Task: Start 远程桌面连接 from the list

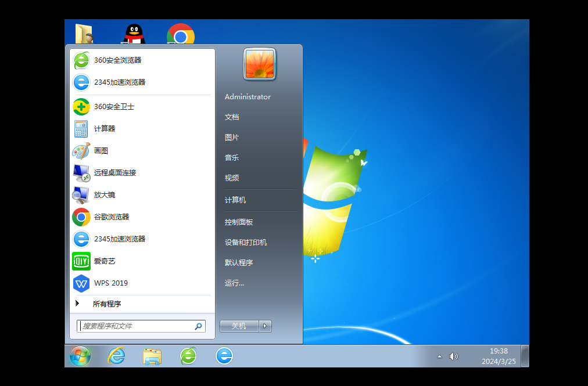Action: point(142,173)
